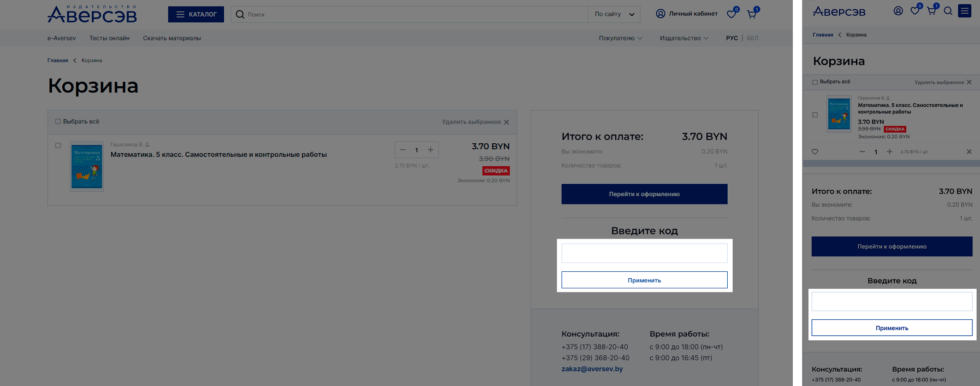Open the 'Тесты онлайн' menu item
This screenshot has width=980, height=386.
click(x=109, y=38)
